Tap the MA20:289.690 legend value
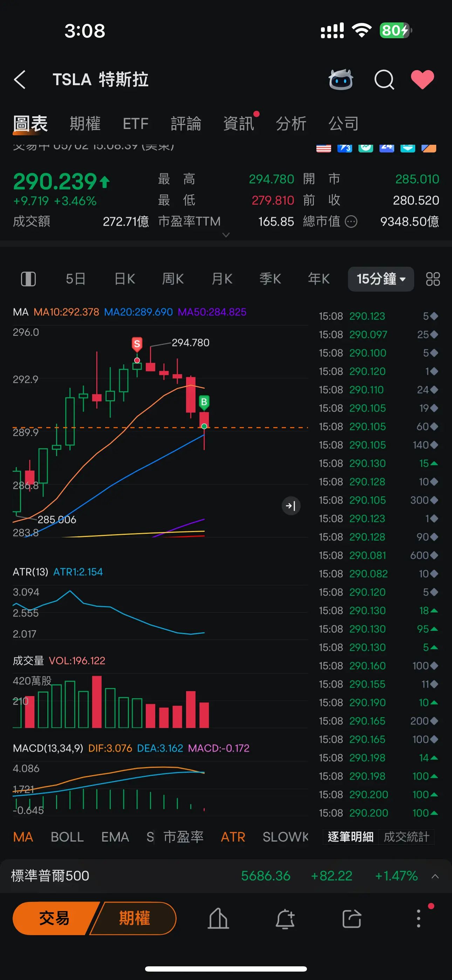This screenshot has height=980, width=452. pos(138,312)
